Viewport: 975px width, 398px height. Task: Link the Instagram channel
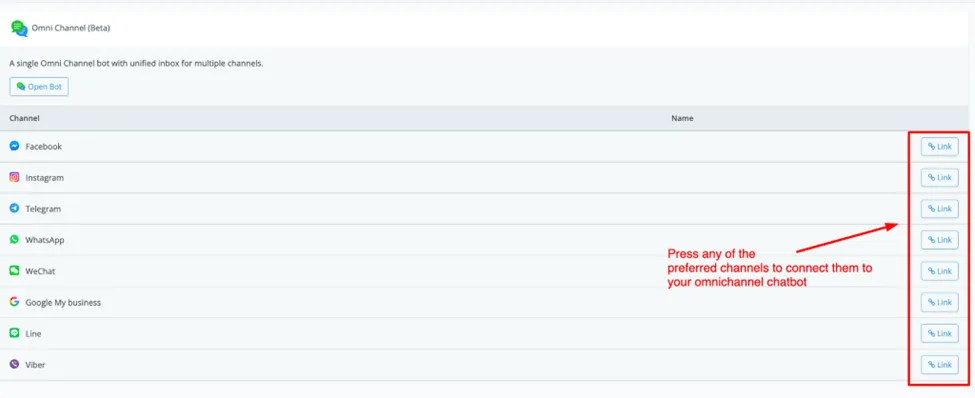940,178
